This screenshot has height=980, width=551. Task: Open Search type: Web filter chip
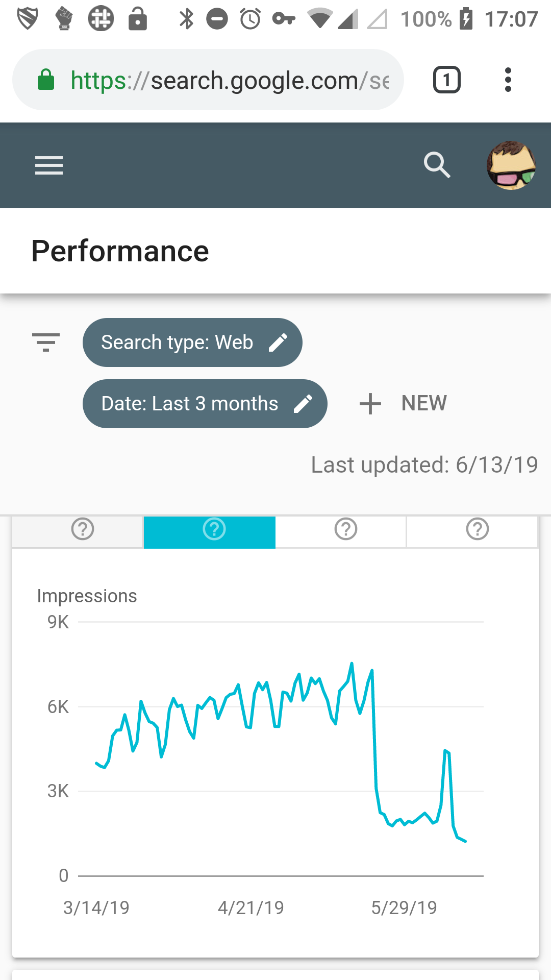click(x=192, y=342)
